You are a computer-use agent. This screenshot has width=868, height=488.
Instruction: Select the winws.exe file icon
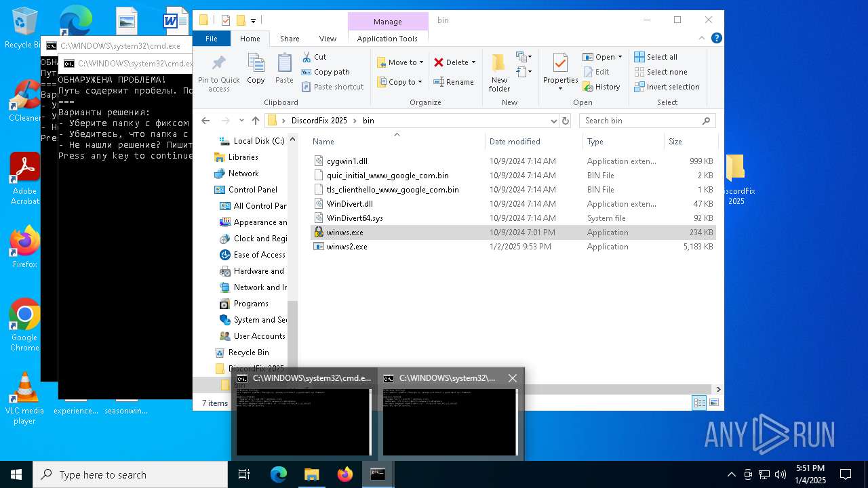319,232
